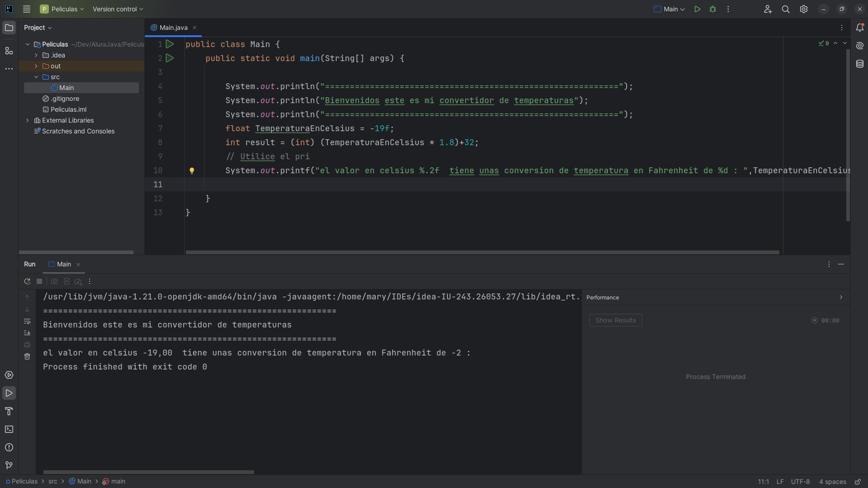Image resolution: width=868 pixels, height=488 pixels.
Task: Open Search Everywhere magnifier
Action: tap(786, 9)
